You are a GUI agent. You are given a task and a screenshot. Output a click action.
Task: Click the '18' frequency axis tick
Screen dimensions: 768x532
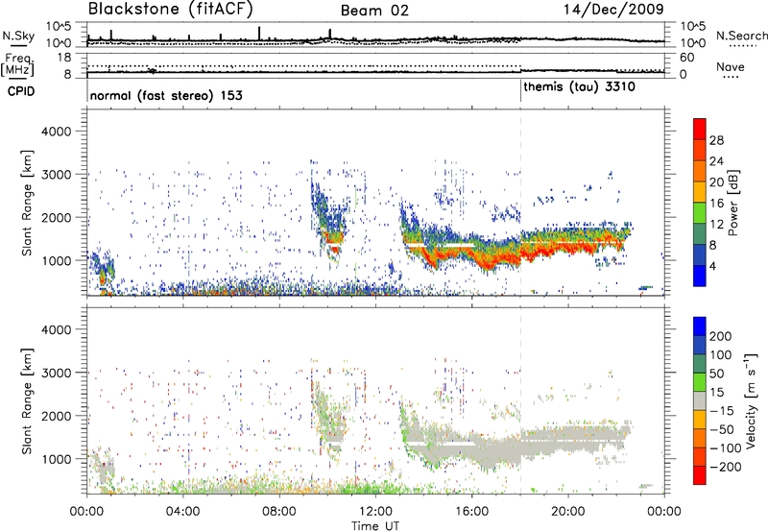(x=64, y=58)
